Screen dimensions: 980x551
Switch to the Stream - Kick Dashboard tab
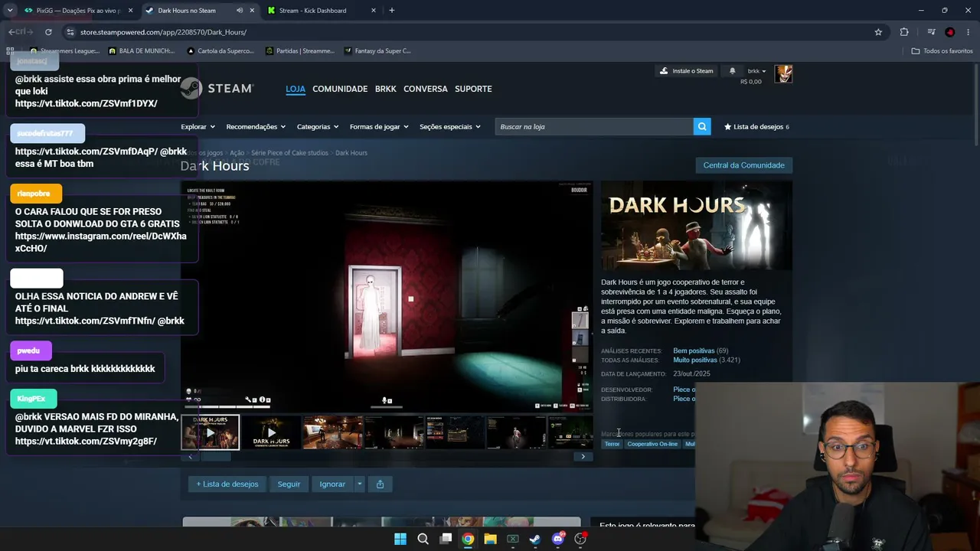[x=322, y=11]
